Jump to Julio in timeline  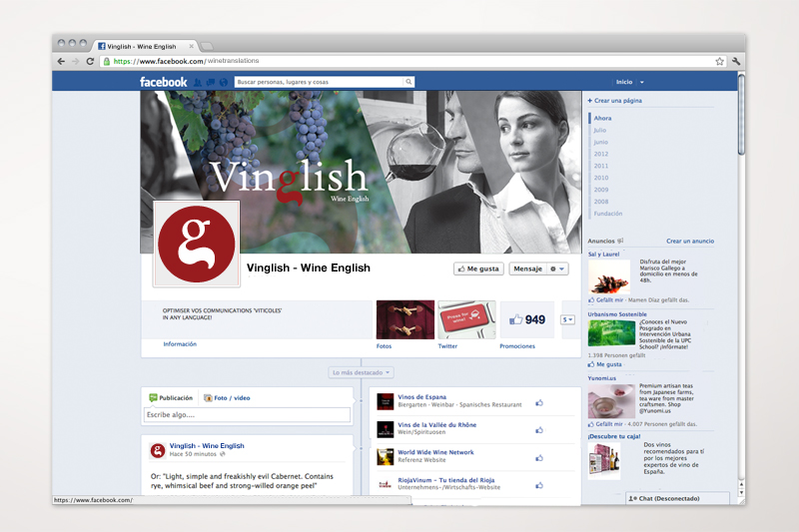pos(600,131)
